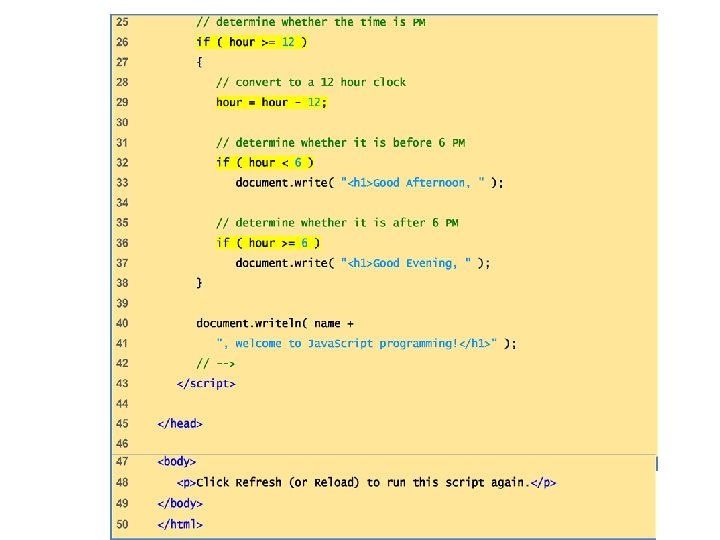
Task: Click the 'Click Refresh (or Reload)' paragraph line
Action: (366, 483)
